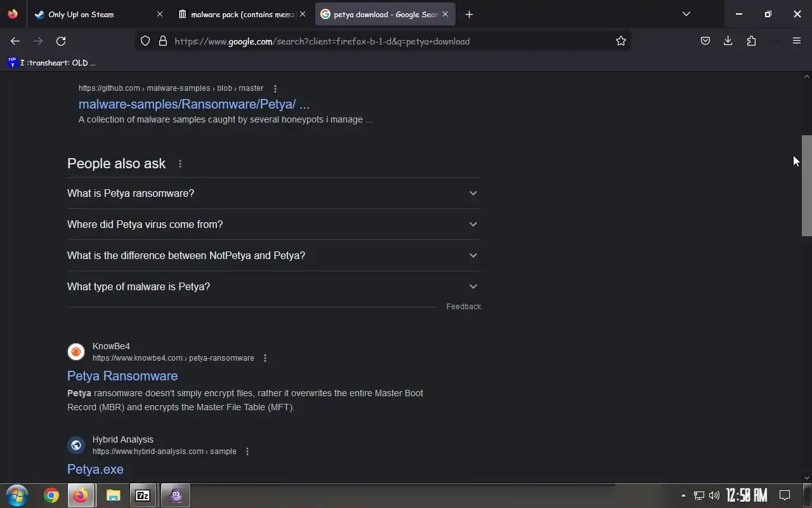Open the Firefox application hamburger menu
This screenshot has height=508, width=812.
point(797,41)
